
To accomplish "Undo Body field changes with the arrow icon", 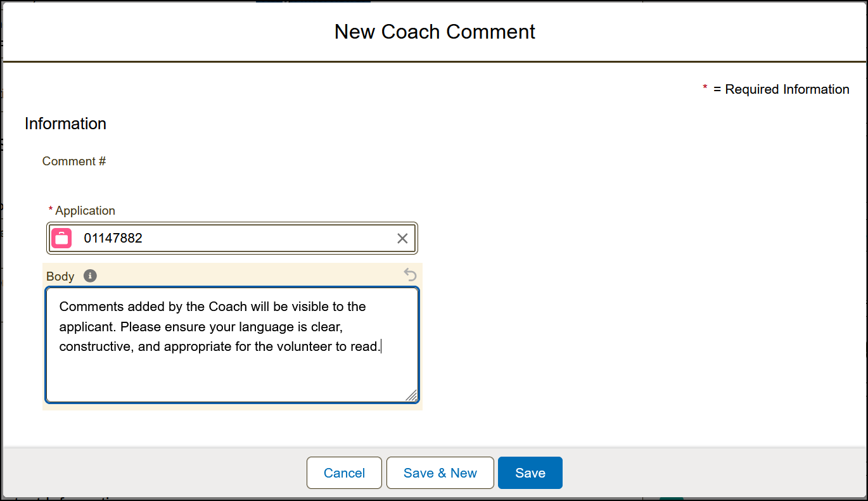I will (411, 275).
